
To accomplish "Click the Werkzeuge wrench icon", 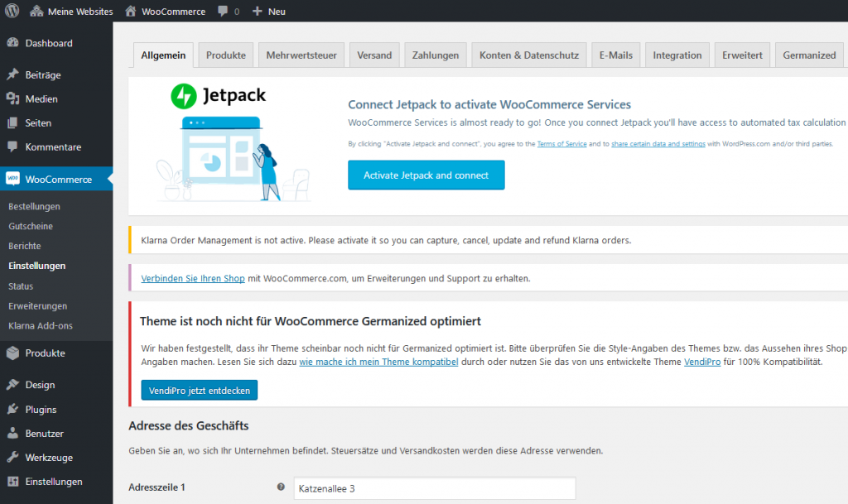I will click(13, 457).
